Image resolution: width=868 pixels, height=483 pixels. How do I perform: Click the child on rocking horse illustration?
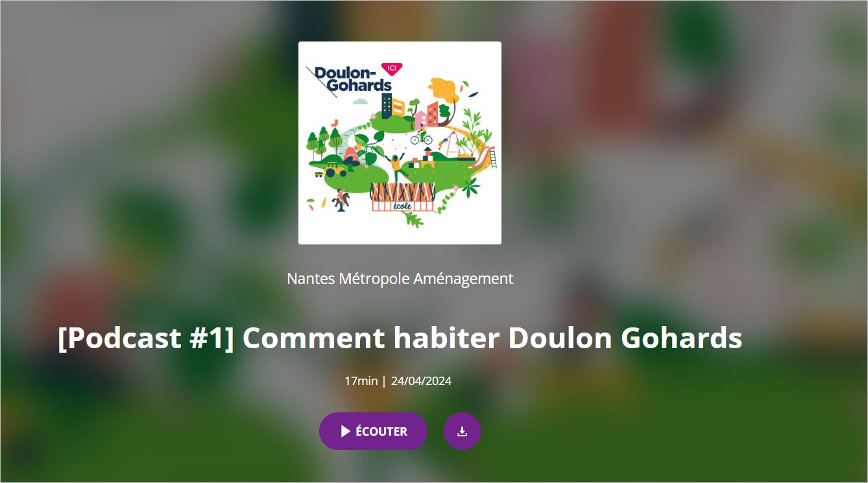[341, 199]
